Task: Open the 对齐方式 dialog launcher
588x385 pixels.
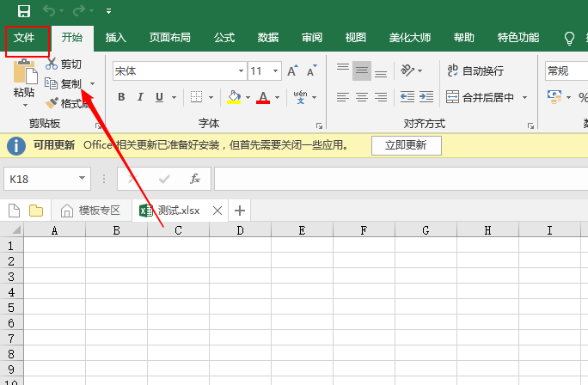Action: click(530, 126)
